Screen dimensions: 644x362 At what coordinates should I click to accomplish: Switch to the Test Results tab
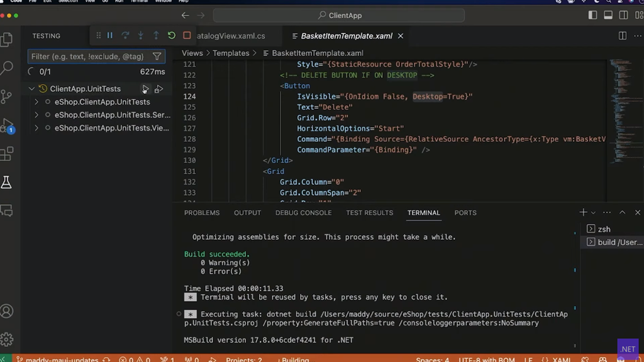coord(369,213)
